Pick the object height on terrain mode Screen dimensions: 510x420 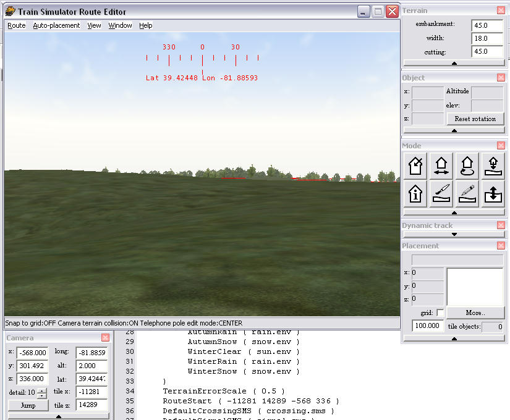click(493, 166)
